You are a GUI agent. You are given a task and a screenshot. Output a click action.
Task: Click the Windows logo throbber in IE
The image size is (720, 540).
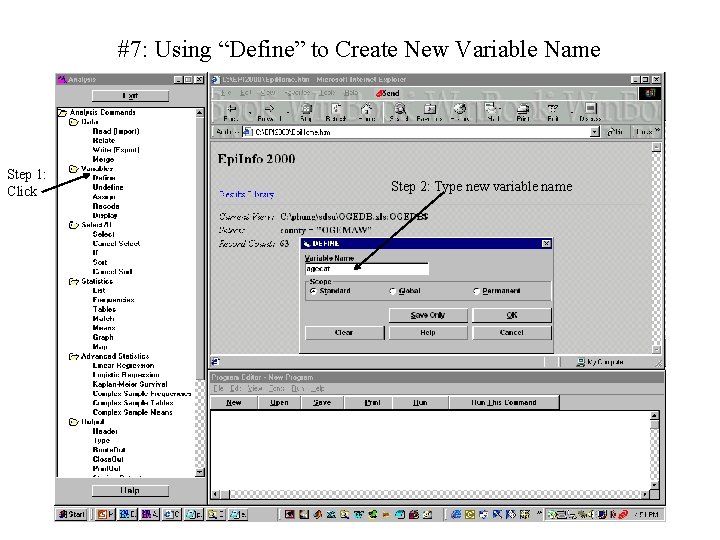click(x=650, y=93)
